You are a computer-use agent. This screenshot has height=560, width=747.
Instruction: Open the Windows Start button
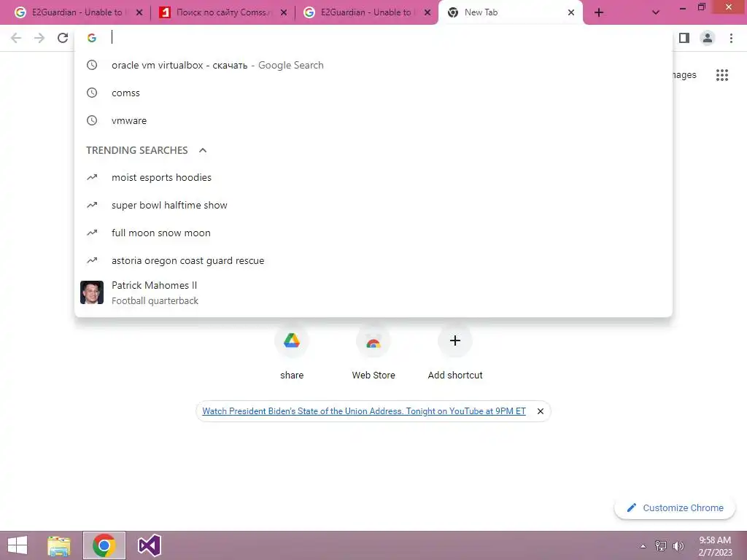18,545
